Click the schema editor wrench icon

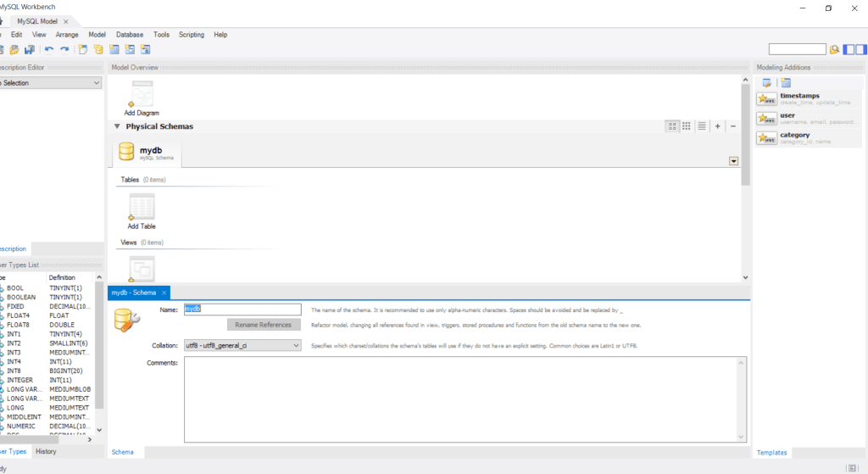click(127, 320)
